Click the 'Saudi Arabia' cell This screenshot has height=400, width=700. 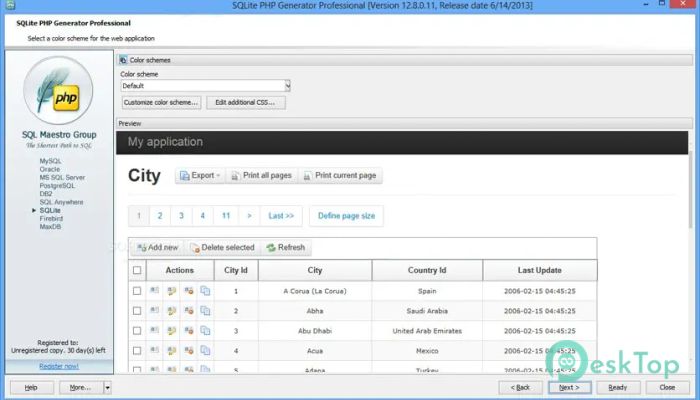[427, 311]
